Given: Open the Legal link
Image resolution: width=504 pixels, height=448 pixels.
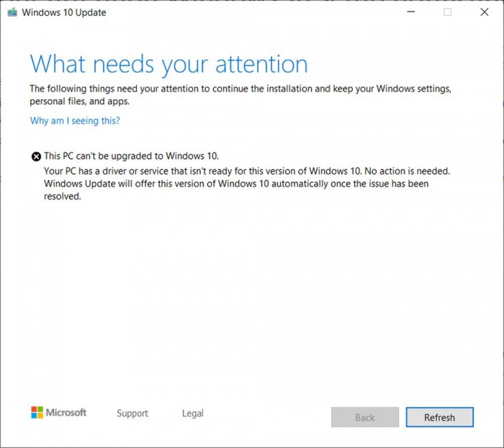Looking at the screenshot, I should 192,413.
